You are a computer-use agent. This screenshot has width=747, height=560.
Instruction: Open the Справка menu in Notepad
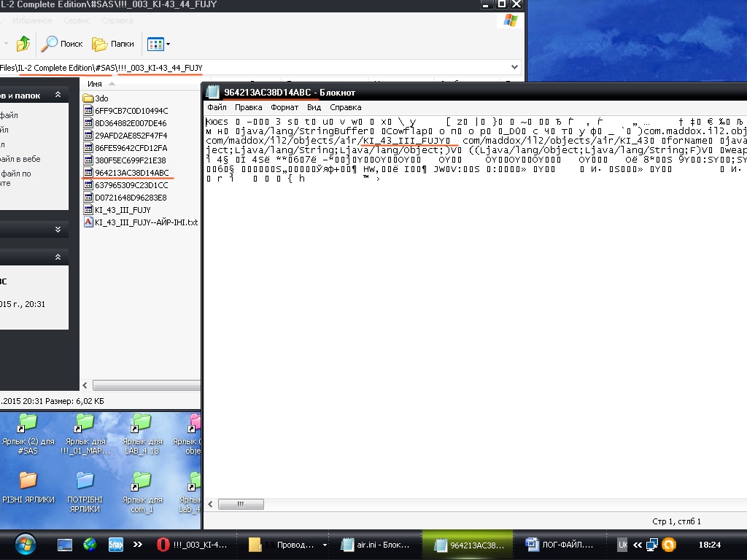click(345, 108)
